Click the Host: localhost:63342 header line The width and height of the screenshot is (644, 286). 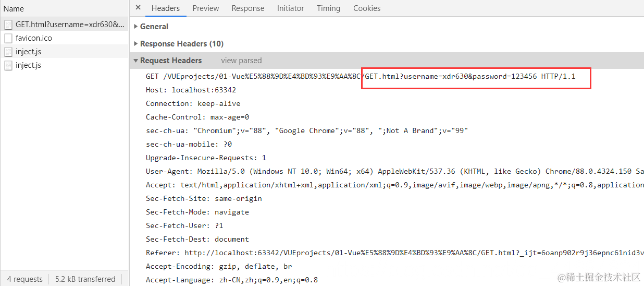coord(191,90)
